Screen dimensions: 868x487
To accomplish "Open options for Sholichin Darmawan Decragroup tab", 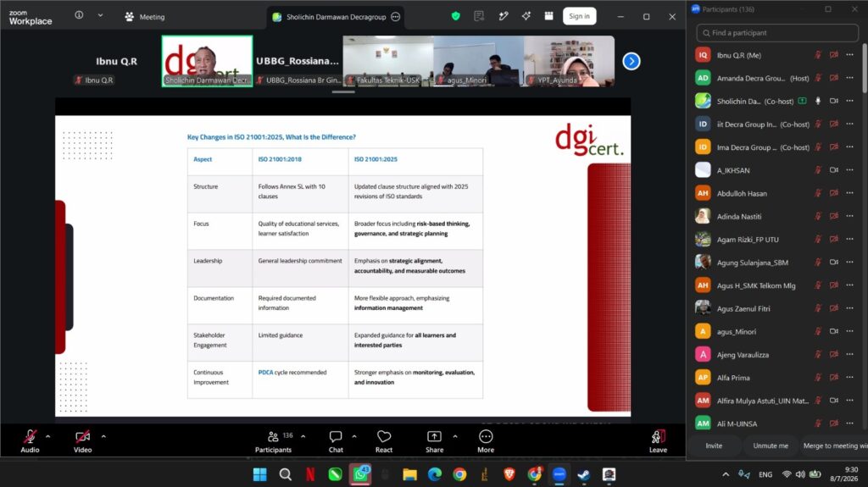I will coord(395,17).
